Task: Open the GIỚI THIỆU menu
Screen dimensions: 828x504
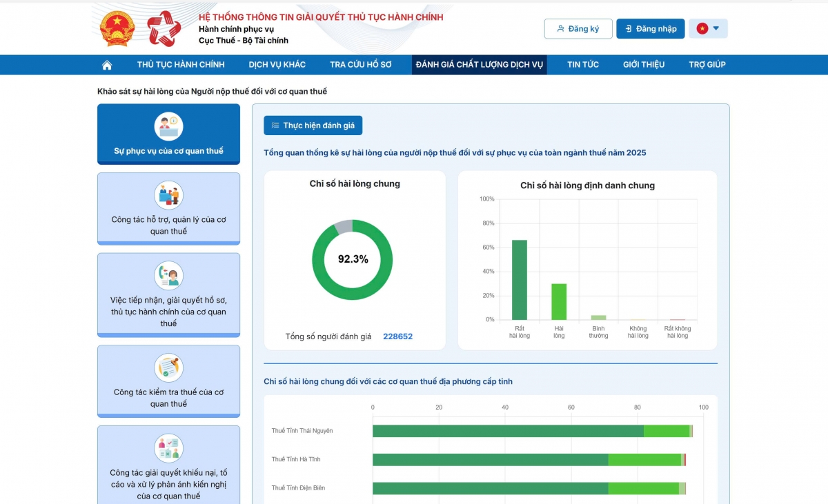Action: click(644, 65)
